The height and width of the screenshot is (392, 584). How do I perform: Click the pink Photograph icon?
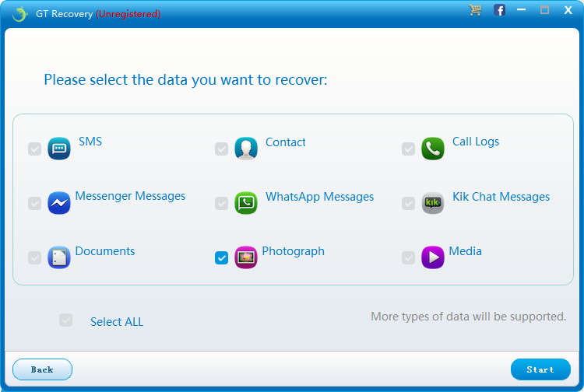(246, 257)
